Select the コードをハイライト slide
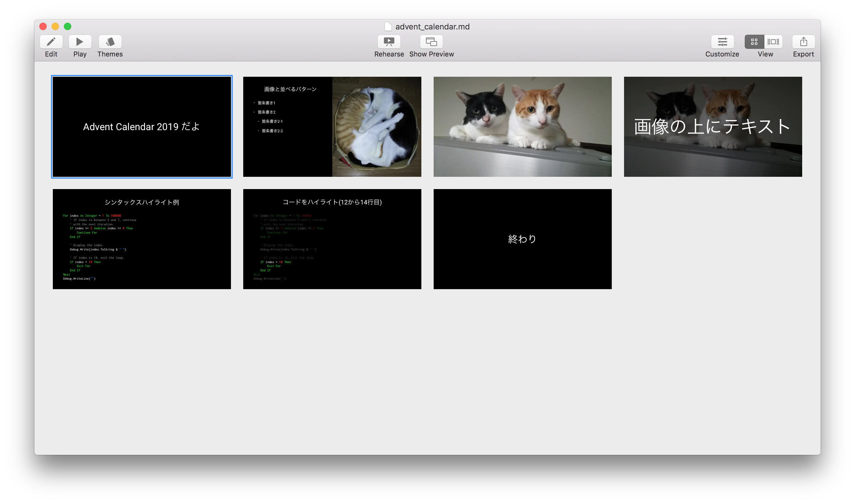The height and width of the screenshot is (504, 855). 332,239
